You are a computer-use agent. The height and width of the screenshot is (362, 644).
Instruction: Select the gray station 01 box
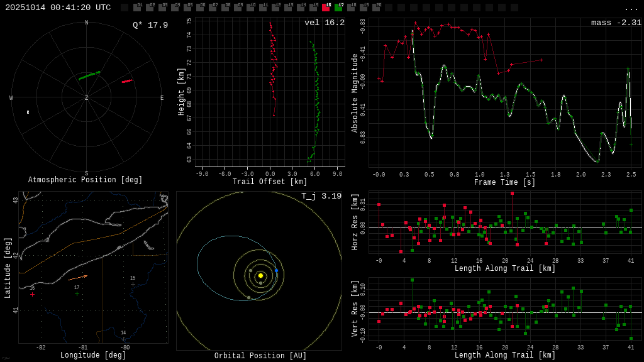[x=137, y=8]
